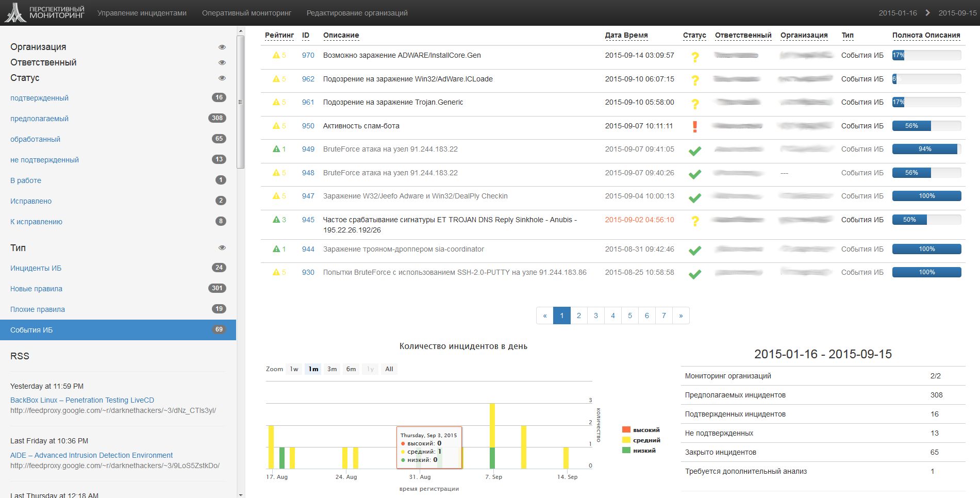Click the yellow warning rating icon for incident 962
Image resolution: width=980 pixels, height=498 pixels.
[276, 79]
